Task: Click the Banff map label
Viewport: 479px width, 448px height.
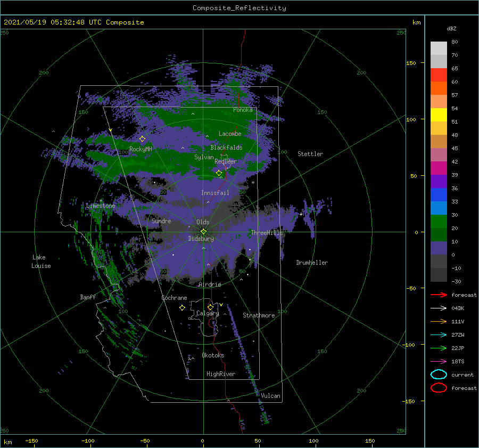Action: pyautogui.click(x=88, y=297)
